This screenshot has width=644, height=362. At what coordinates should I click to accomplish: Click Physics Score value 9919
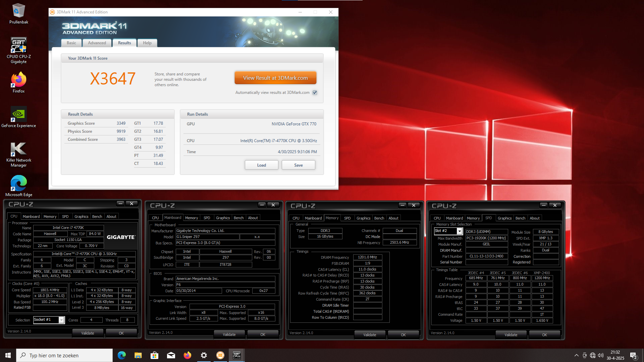121,131
